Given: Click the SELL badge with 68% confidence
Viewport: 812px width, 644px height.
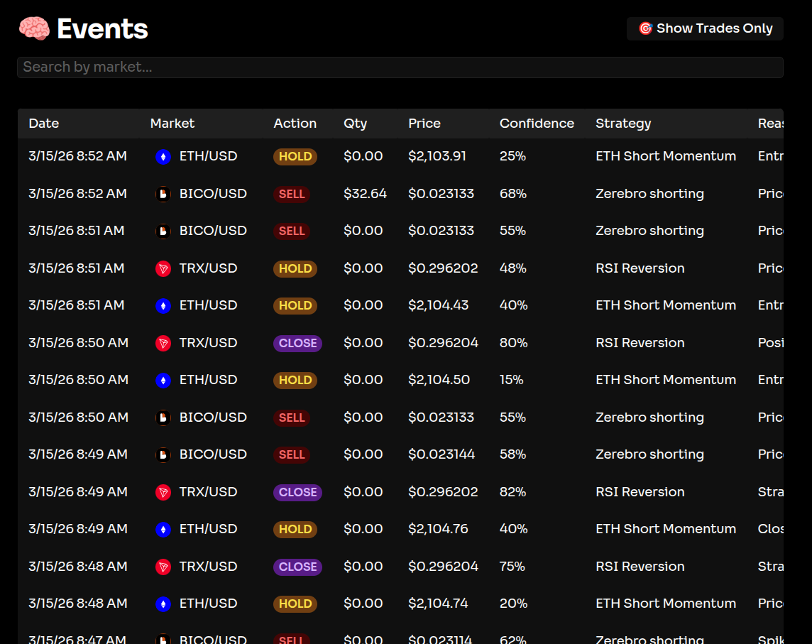Looking at the screenshot, I should click(292, 194).
